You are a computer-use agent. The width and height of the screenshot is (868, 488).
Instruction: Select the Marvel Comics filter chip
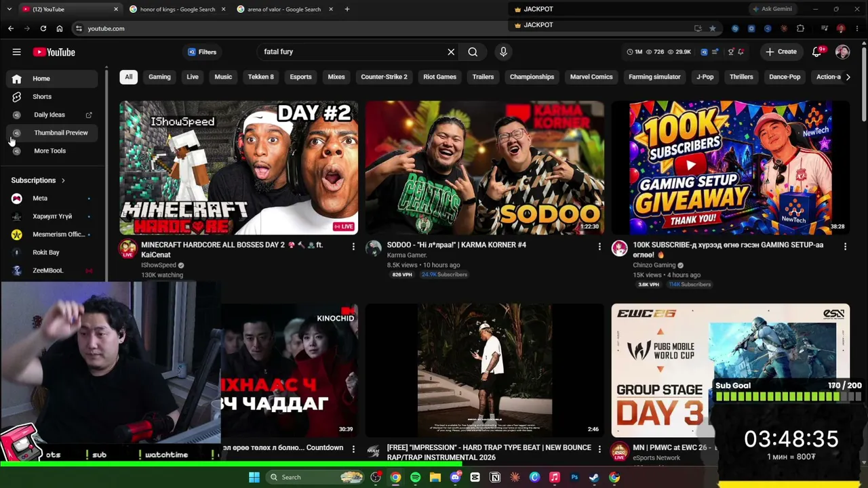591,77
